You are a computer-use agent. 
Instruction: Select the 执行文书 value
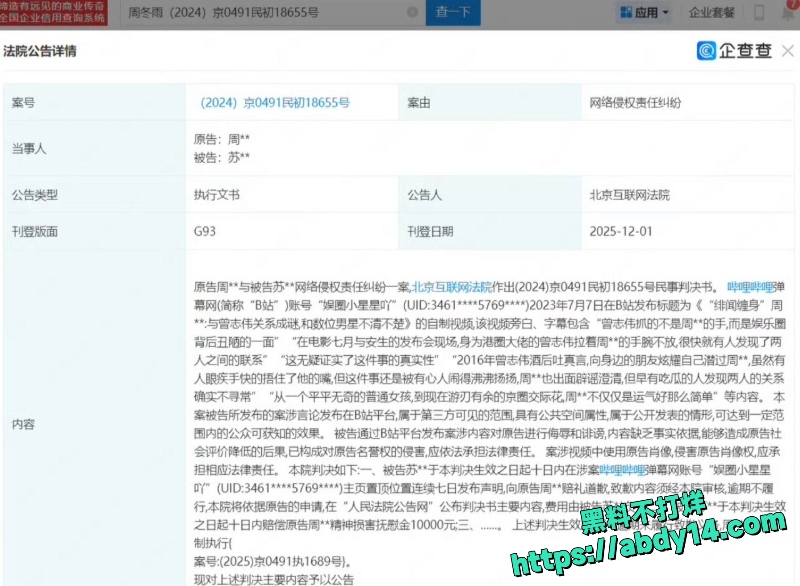pyautogui.click(x=216, y=195)
